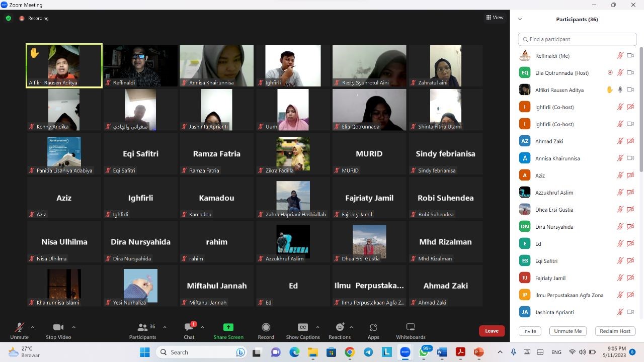Toggle Stop Video camera button
644x362 pixels.
coord(58,328)
